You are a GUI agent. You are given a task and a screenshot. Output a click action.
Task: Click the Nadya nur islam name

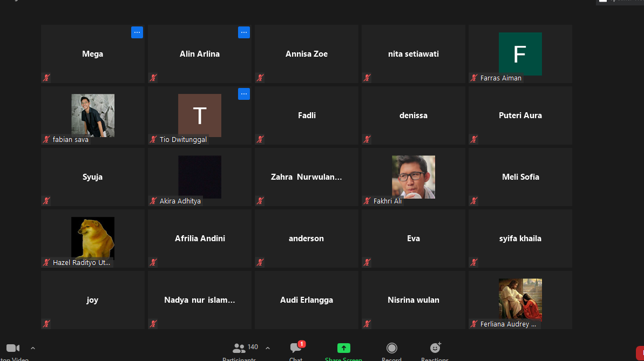coord(200,300)
